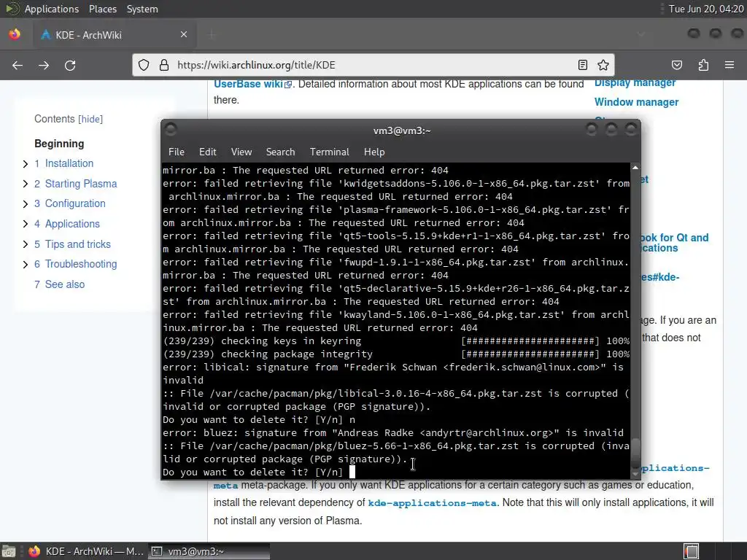Open the See also contents link

click(x=60, y=284)
